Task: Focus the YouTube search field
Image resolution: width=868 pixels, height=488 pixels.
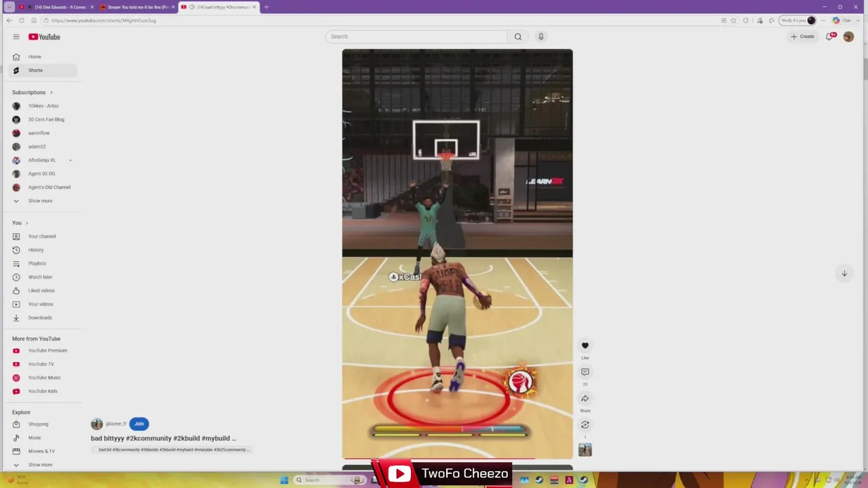Action: 416,37
